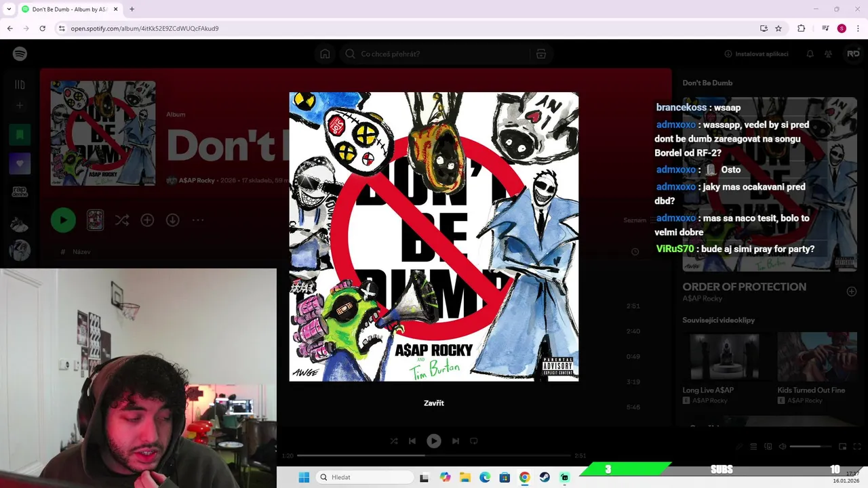Screen dimensions: 868x488
Task: Click the speaker mute icon
Action: click(783, 447)
